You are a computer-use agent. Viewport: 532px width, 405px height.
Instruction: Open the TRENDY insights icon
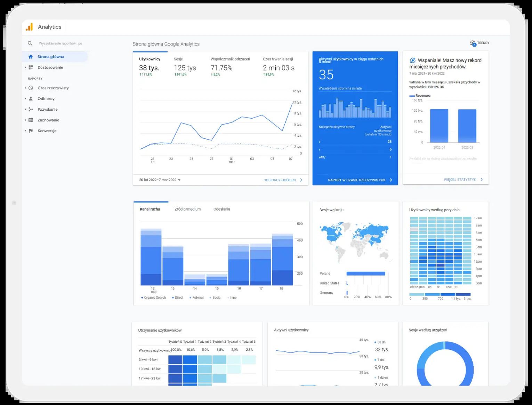click(x=473, y=43)
